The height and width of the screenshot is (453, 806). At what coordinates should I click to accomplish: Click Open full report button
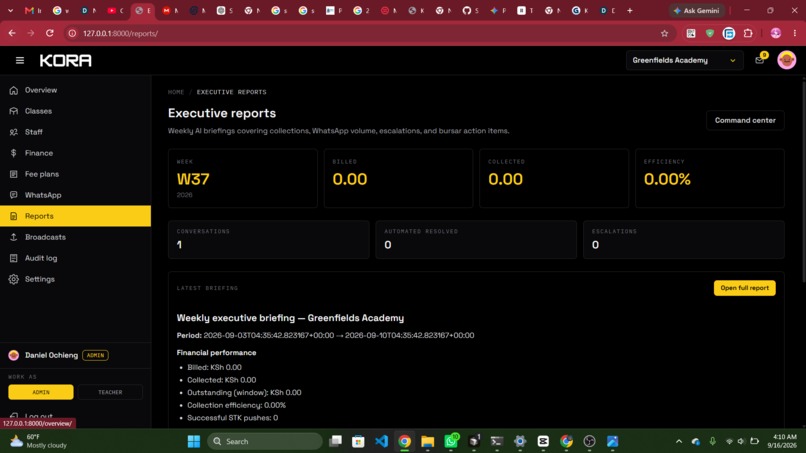point(744,288)
